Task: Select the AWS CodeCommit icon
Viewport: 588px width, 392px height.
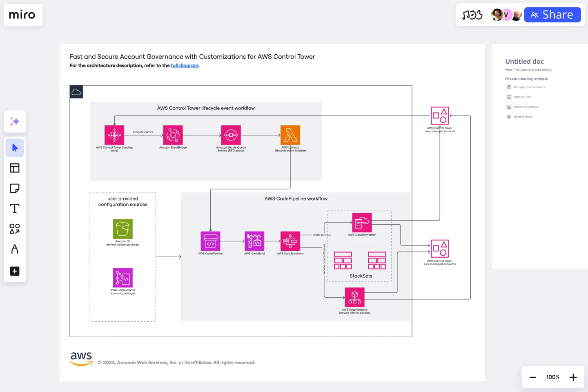Action: pos(123,278)
